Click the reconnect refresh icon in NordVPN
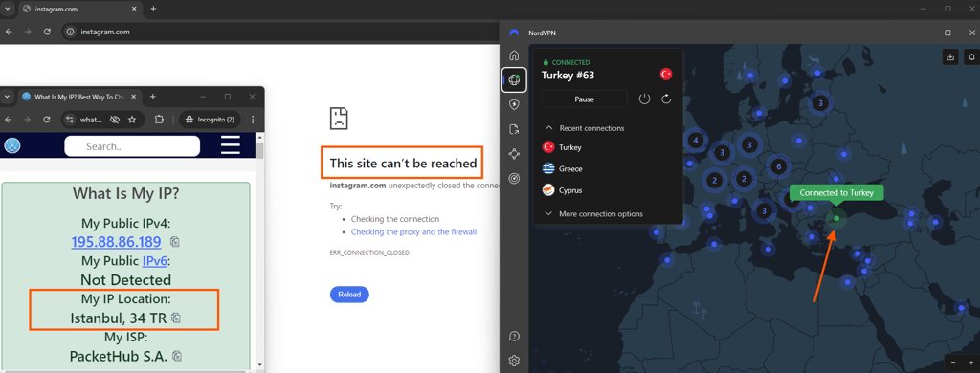Screen dimensions: 980x373 coord(666,99)
